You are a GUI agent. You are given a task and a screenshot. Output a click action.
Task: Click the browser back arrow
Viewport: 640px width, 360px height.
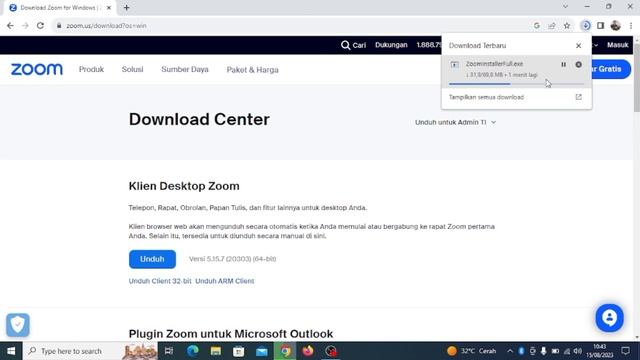click(10, 26)
